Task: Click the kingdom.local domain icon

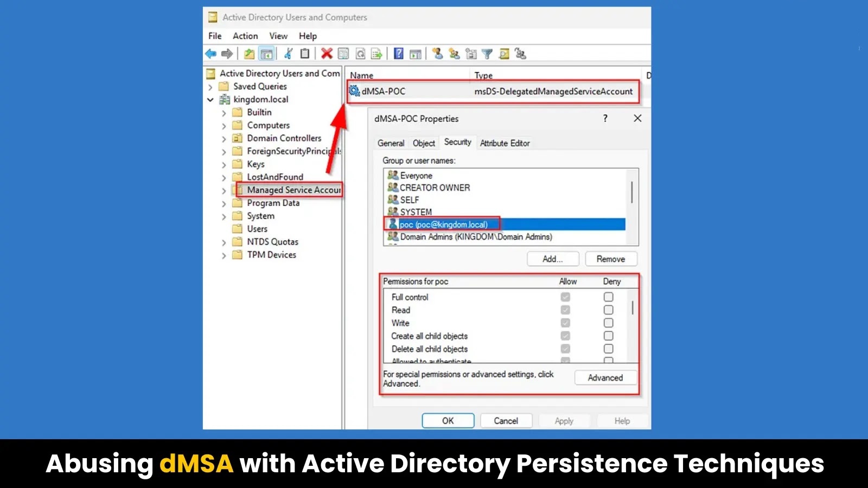Action: 225,99
